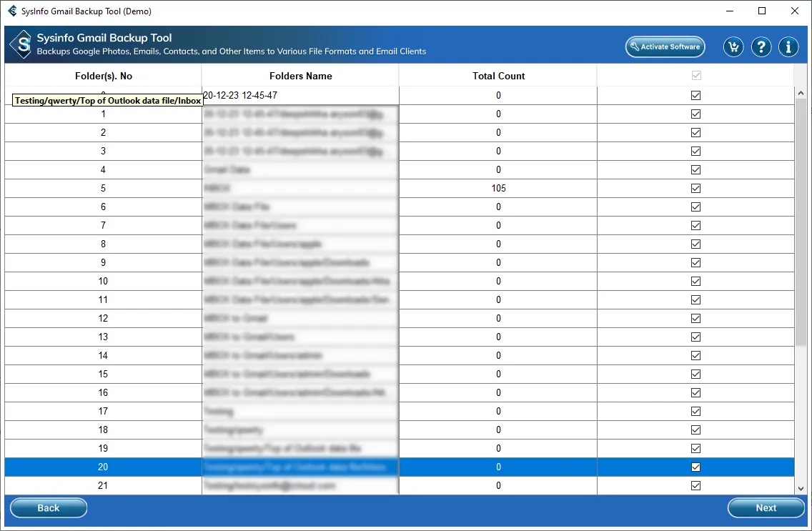Uncheck the checkbox for folder row 7
The width and height of the screenshot is (812, 531).
tap(695, 226)
